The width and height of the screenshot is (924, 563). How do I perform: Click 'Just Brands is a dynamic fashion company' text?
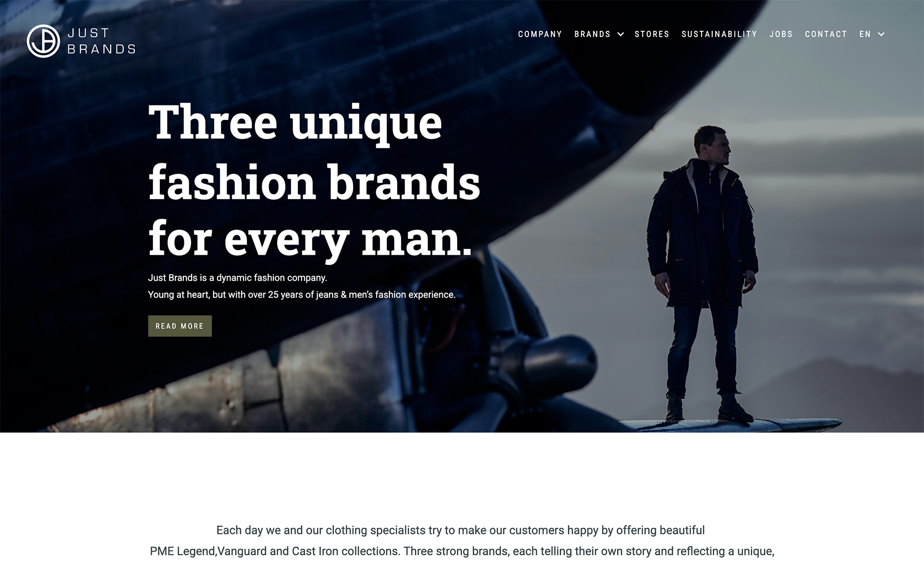[x=237, y=278]
